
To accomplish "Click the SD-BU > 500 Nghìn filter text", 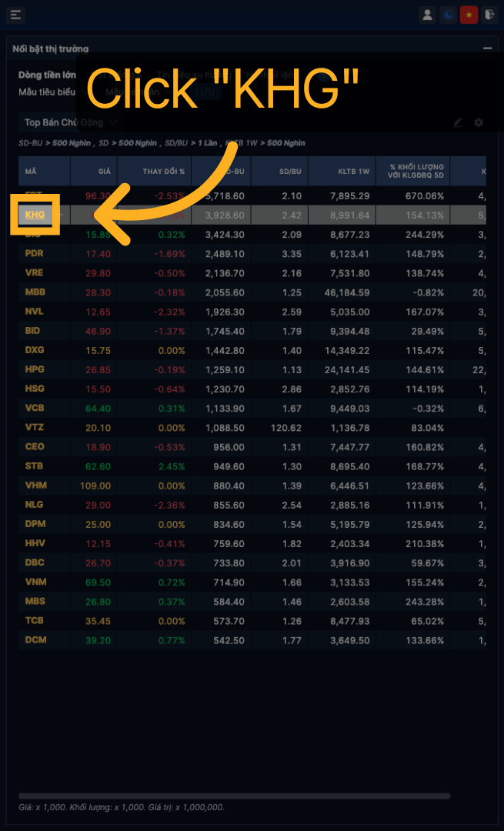I will point(55,143).
